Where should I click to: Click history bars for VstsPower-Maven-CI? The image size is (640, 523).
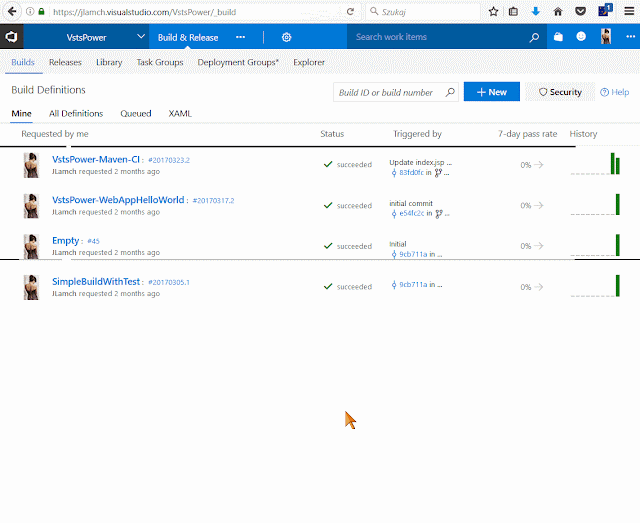pyautogui.click(x=615, y=164)
